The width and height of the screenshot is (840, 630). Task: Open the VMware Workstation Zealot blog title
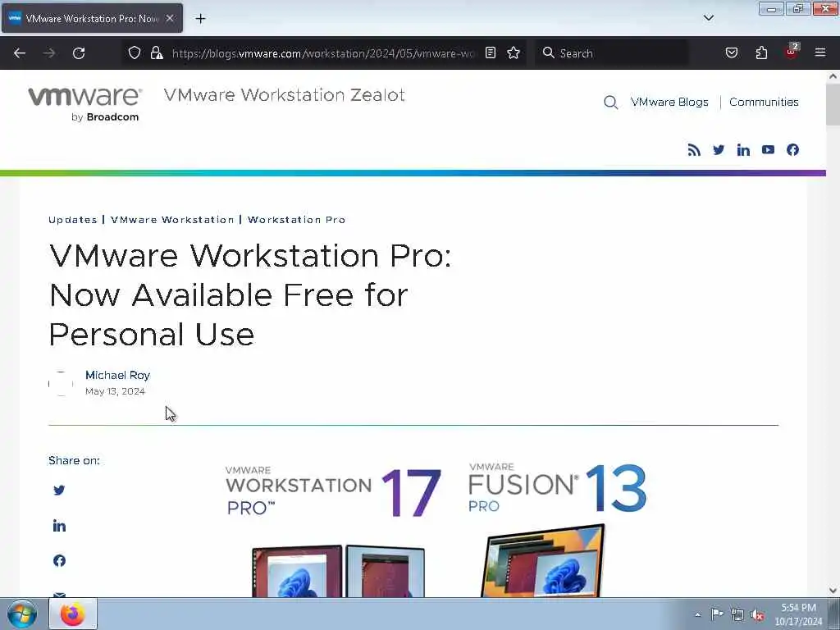284,95
